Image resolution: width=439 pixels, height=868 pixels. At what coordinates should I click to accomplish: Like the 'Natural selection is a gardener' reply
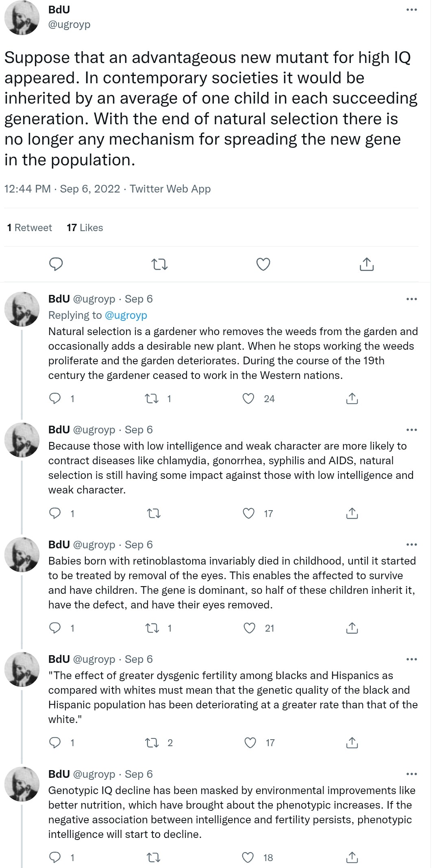248,398
